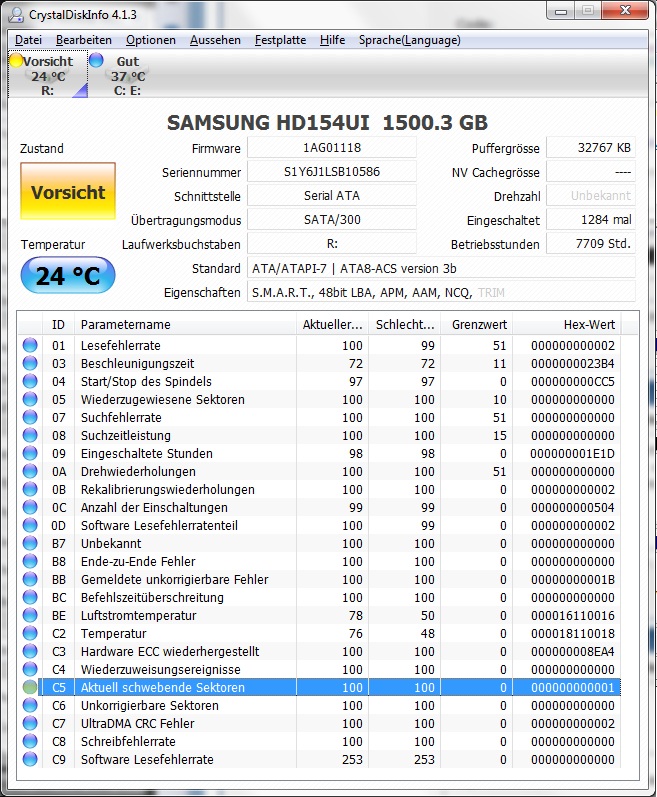Image resolution: width=657 pixels, height=797 pixels.
Task: Click status orb of Luftstromtemperatur row
Action: point(30,615)
